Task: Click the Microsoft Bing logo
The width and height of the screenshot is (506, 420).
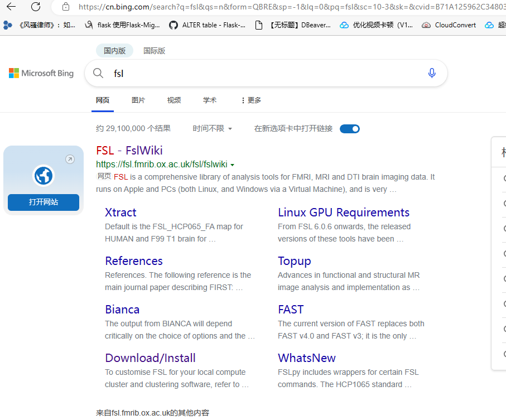Action: click(x=41, y=73)
